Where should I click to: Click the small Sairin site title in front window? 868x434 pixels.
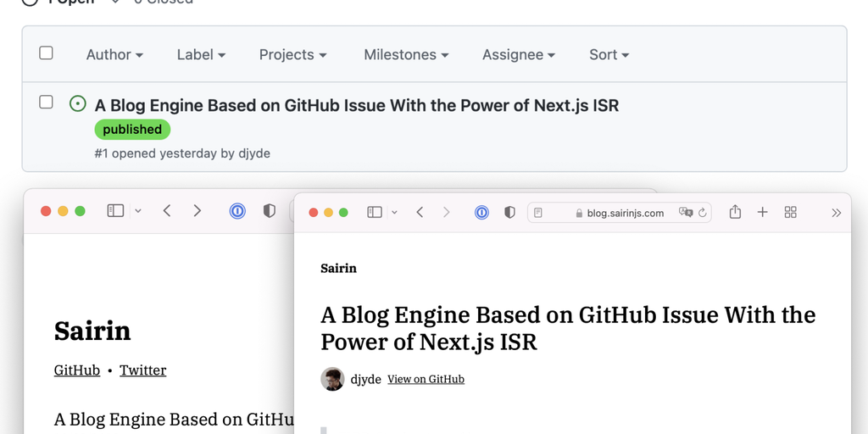point(339,269)
